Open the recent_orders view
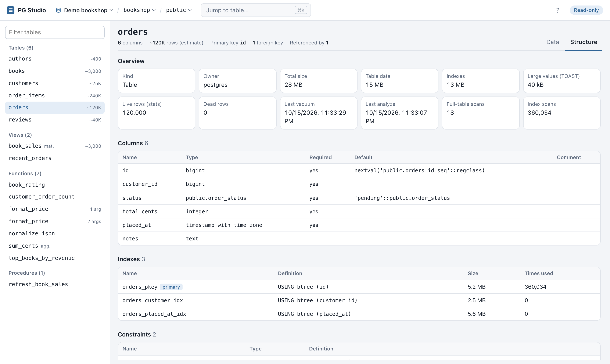Image resolution: width=610 pixels, height=364 pixels. (55, 158)
